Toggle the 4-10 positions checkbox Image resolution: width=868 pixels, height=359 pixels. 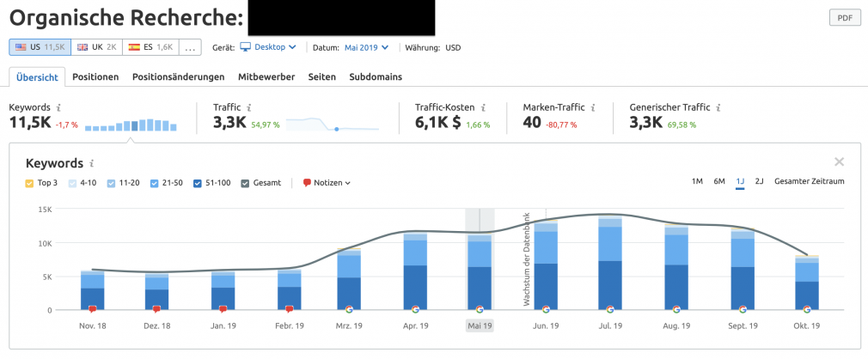(x=71, y=183)
